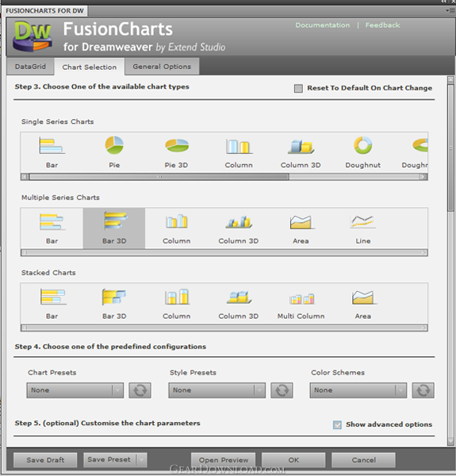Expand the Save Preset arrow menu

coord(141,460)
